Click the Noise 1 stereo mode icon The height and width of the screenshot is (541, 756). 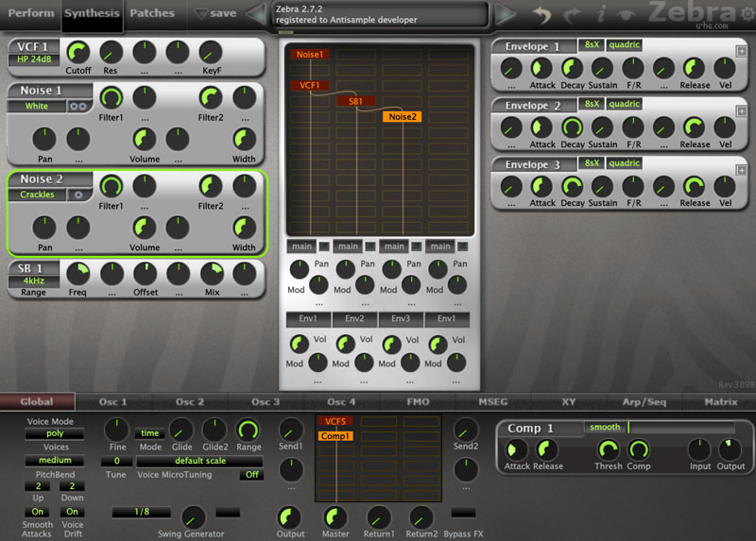tap(78, 106)
